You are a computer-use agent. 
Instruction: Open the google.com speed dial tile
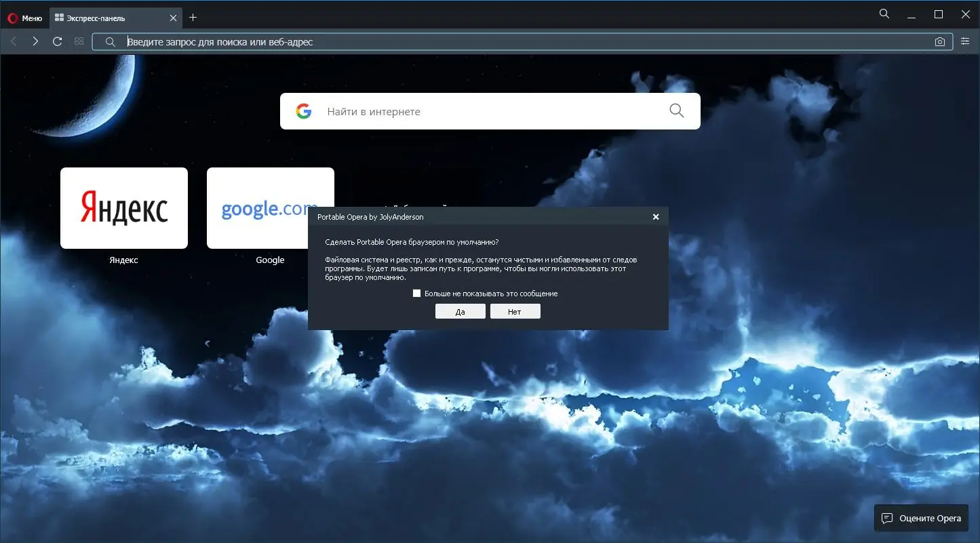270,208
